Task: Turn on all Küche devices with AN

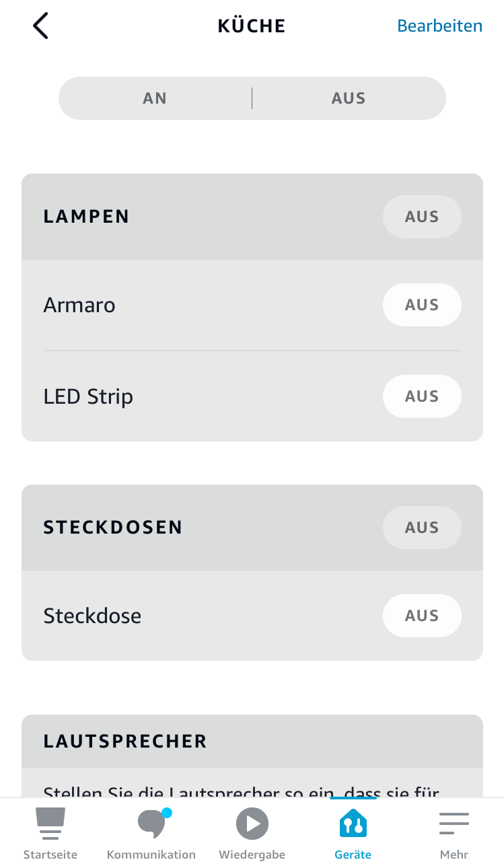Action: (x=155, y=98)
